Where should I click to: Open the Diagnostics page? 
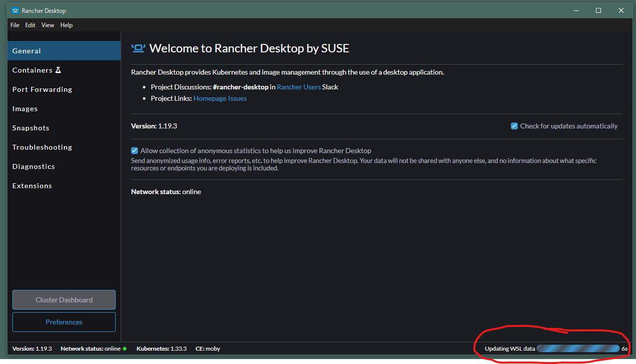(x=64, y=166)
